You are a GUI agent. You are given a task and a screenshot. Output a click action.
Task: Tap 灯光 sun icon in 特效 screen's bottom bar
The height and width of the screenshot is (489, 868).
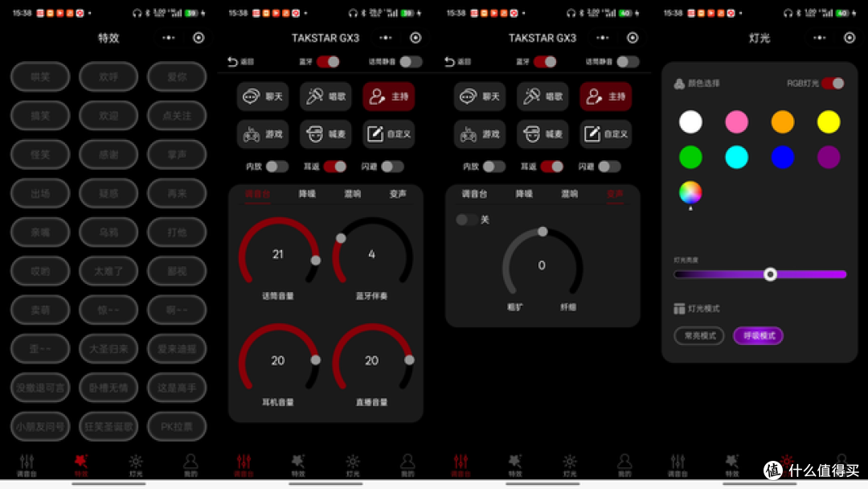[136, 465]
